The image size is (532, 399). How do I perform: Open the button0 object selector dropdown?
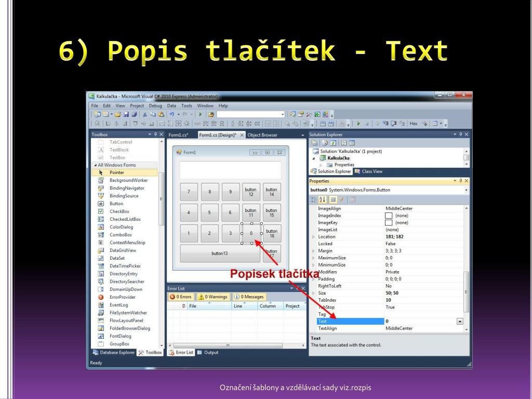tap(466, 190)
